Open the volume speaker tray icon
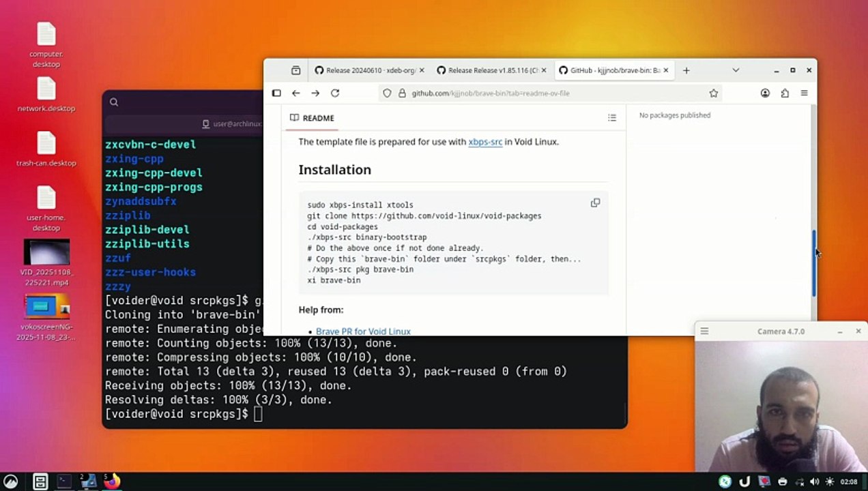 click(814, 481)
